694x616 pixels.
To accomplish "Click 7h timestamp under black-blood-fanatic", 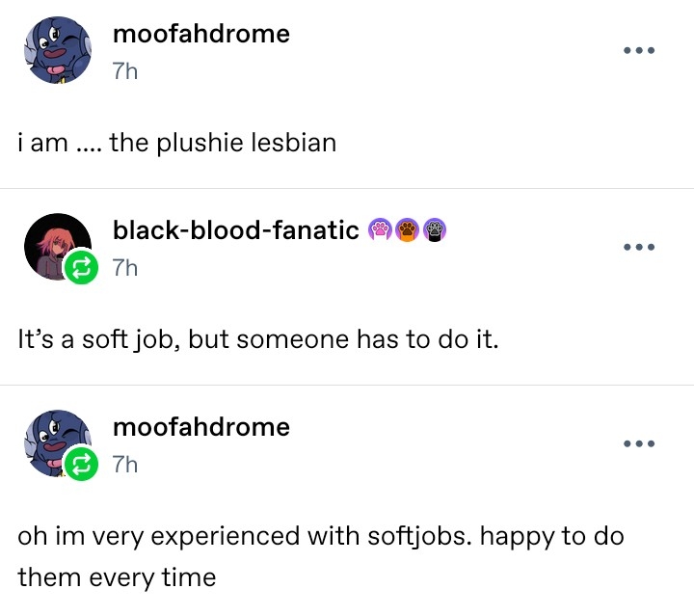I will click(125, 268).
